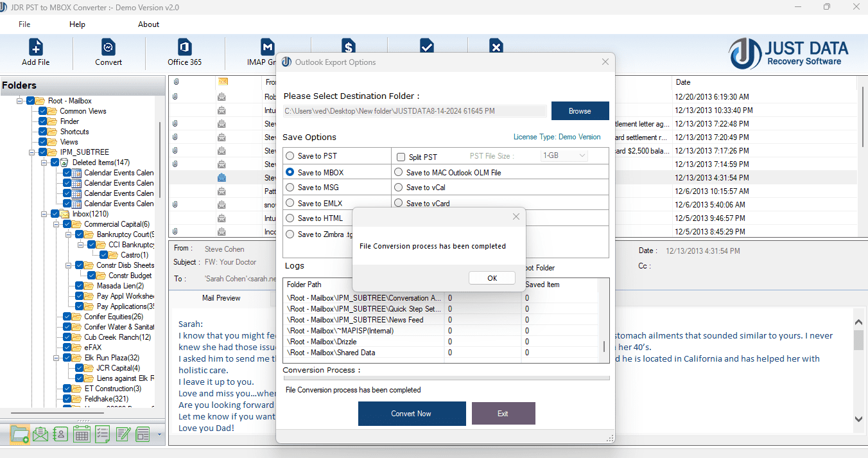The width and height of the screenshot is (868, 458).
Task: Open the PST File Size dropdown
Action: tap(564, 155)
